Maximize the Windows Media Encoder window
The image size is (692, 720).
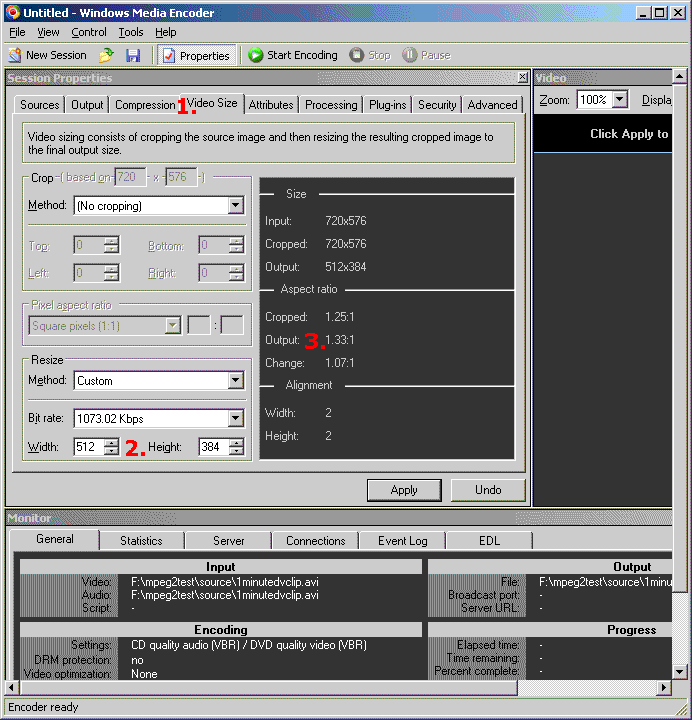pyautogui.click(x=659, y=12)
